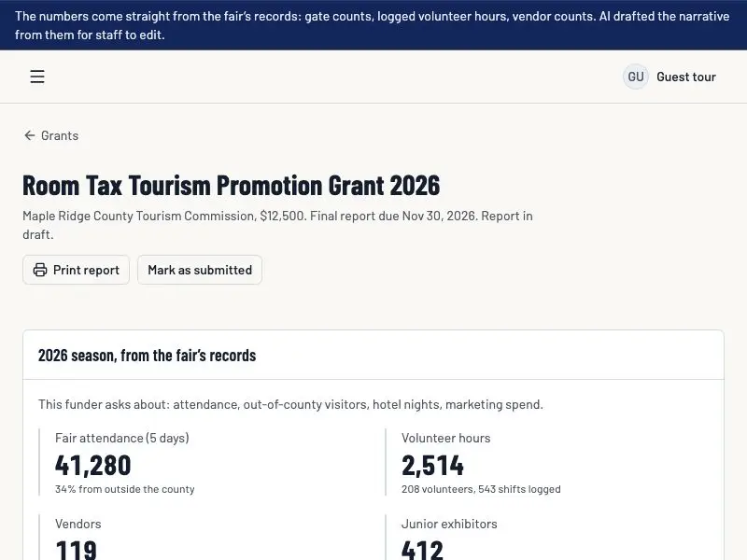This screenshot has height=560, width=747.
Task: Click the GU avatar circle
Action: click(x=636, y=77)
